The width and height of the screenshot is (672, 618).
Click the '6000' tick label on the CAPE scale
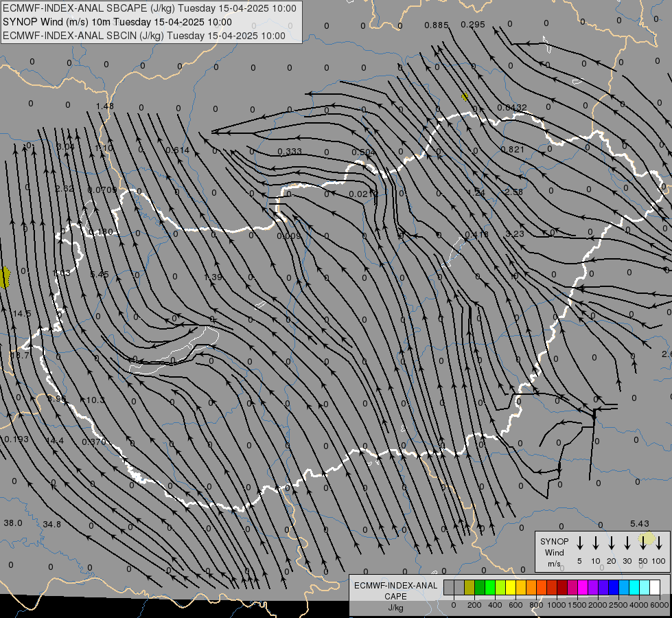[x=659, y=605]
